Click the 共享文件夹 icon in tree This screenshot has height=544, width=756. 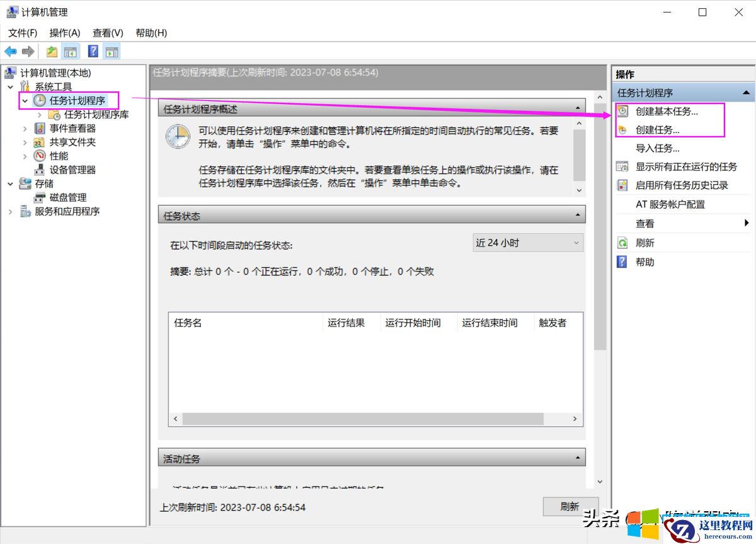tap(40, 142)
